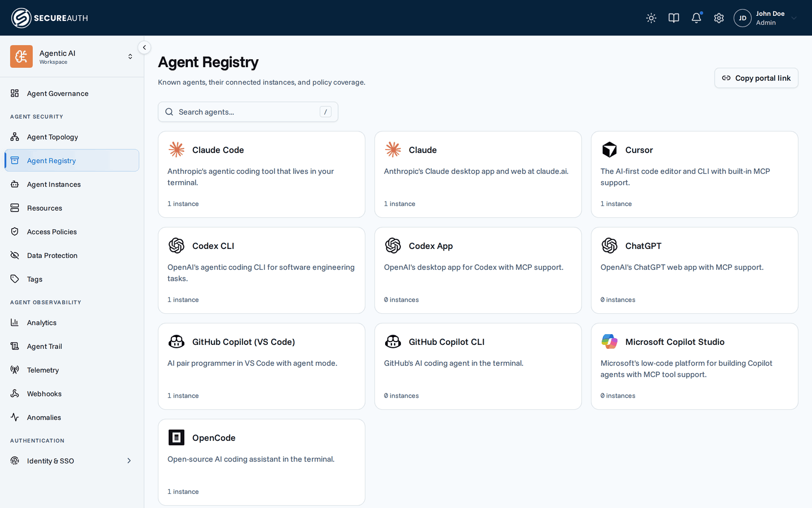Click Resources icon in sidebar
This screenshot has height=508, width=812.
(15, 208)
